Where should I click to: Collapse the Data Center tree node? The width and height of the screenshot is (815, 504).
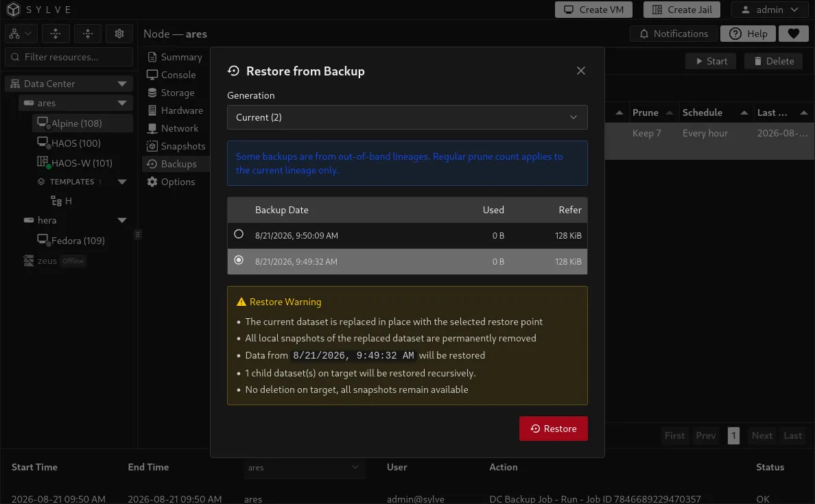[x=122, y=84]
